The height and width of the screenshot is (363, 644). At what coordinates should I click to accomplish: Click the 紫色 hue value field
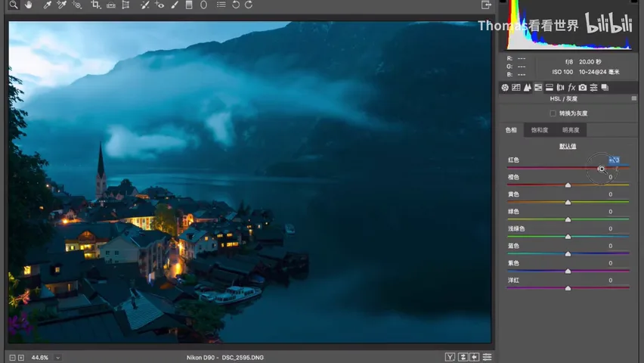pos(610,263)
